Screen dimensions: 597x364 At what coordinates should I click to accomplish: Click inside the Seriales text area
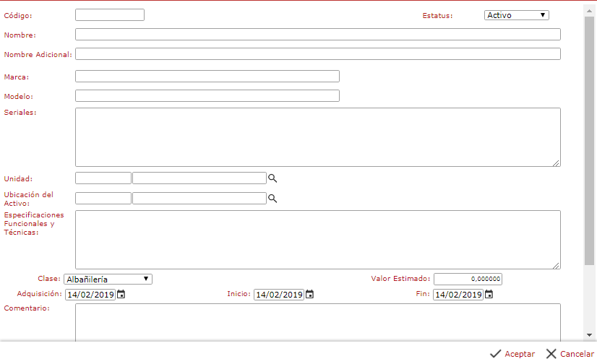(317, 137)
